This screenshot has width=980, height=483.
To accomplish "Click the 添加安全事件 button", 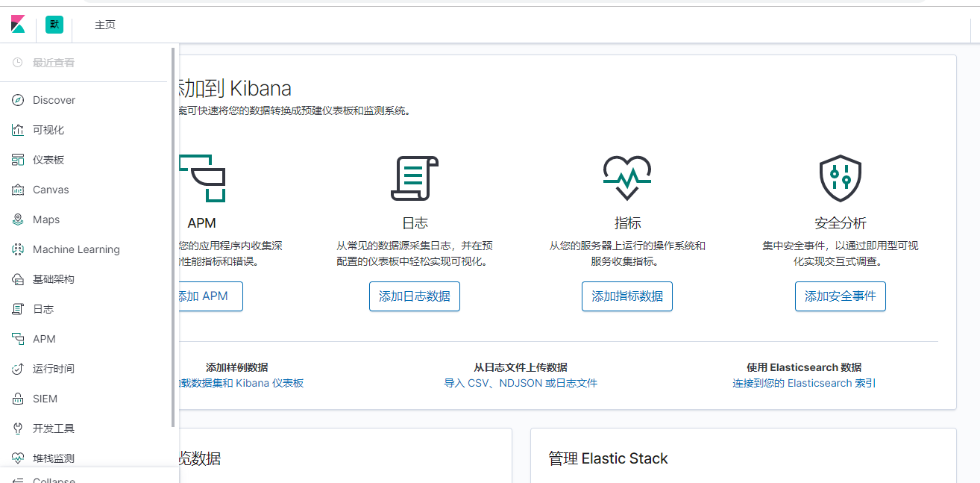I will point(841,296).
